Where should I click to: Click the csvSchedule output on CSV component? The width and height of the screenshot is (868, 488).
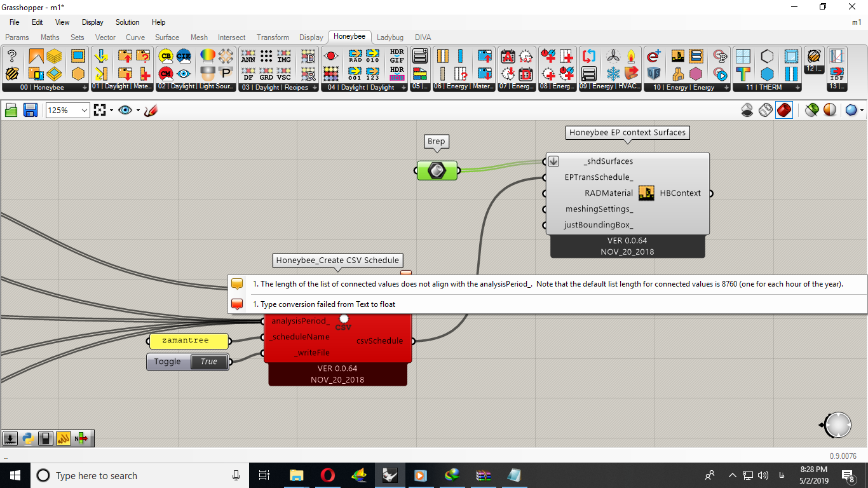(x=379, y=341)
